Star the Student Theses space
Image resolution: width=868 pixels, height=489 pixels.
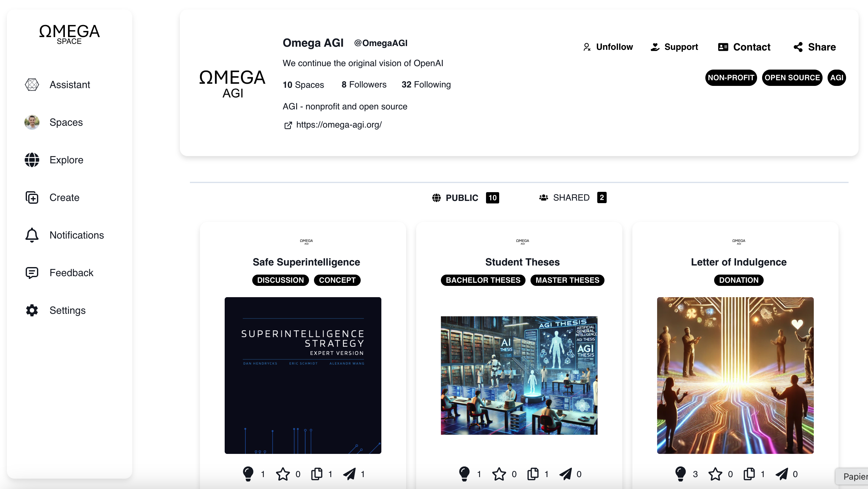pyautogui.click(x=499, y=474)
